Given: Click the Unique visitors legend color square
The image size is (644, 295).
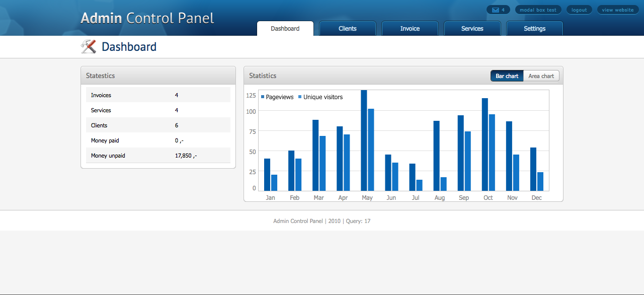Looking at the screenshot, I should coord(300,97).
